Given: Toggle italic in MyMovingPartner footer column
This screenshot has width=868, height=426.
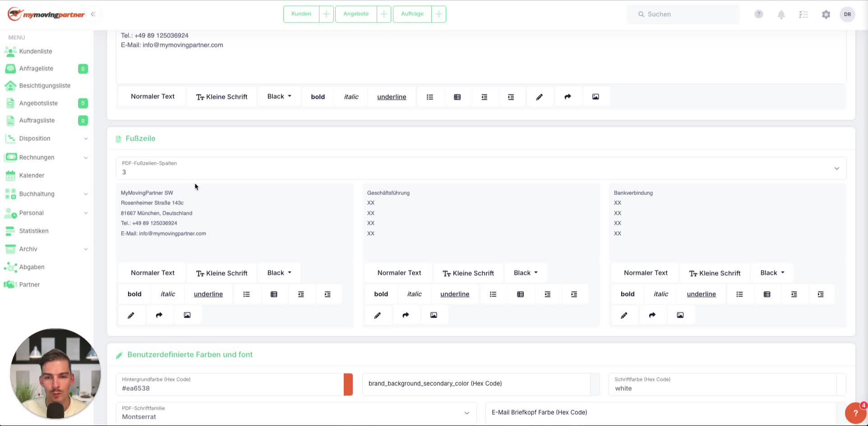Looking at the screenshot, I should [168, 294].
